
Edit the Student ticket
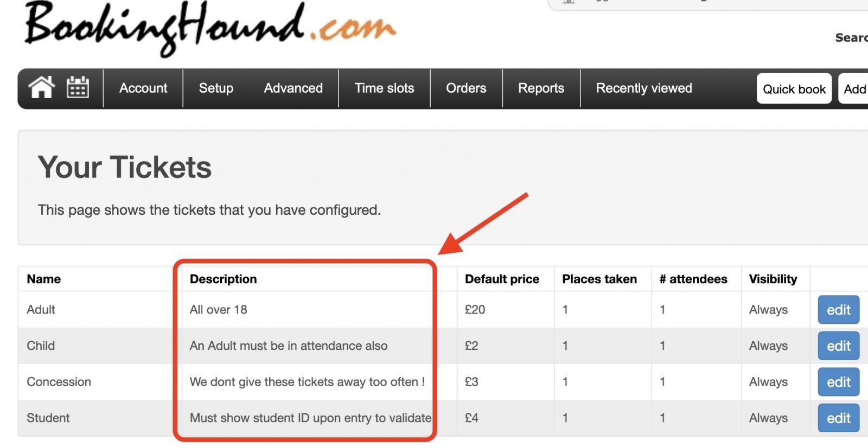click(x=838, y=418)
